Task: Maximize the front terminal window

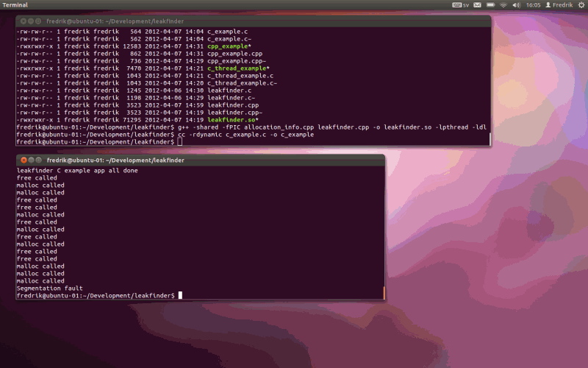Action: coord(38,160)
